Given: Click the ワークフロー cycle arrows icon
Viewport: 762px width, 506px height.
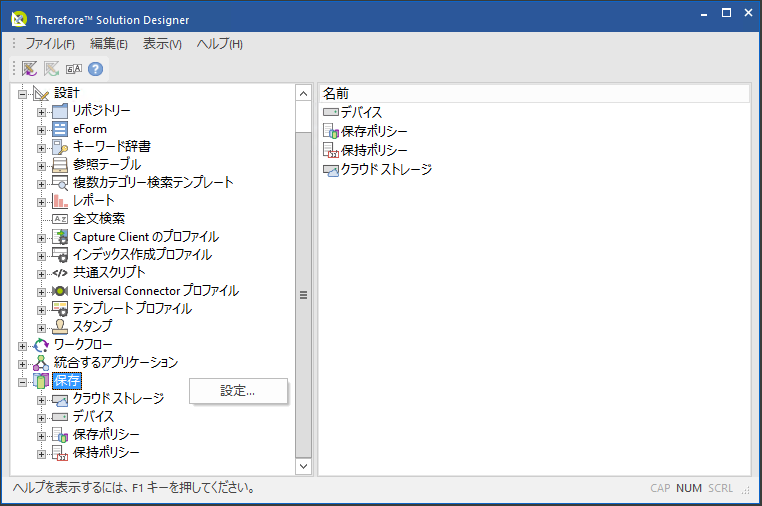Looking at the screenshot, I should pos(41,345).
